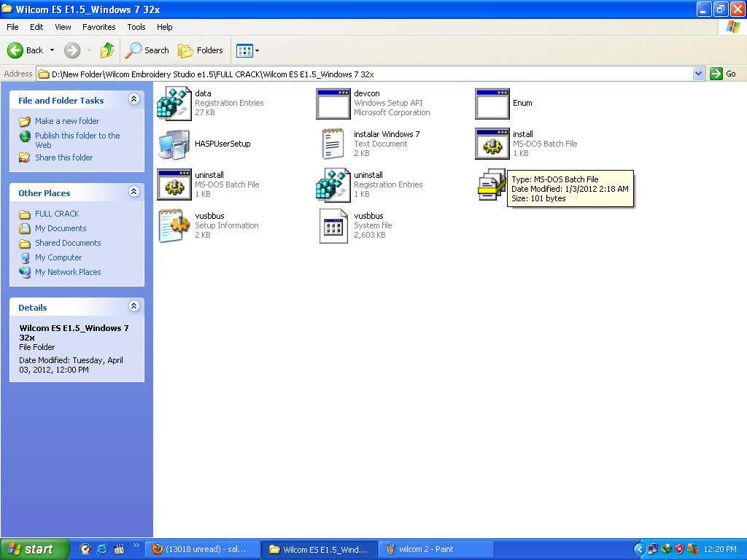747x560 pixels.
Task: Select the Enum application icon
Action: [x=492, y=104]
